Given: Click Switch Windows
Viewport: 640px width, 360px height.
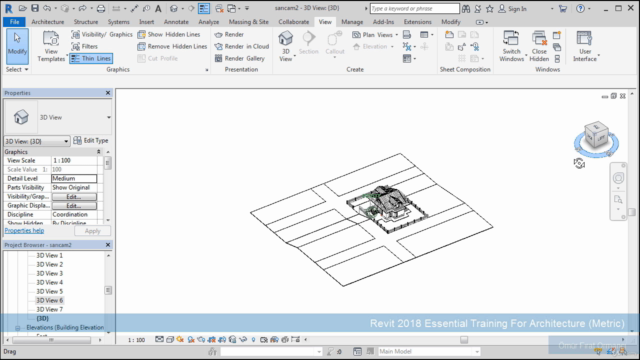Looking at the screenshot, I should (511, 46).
